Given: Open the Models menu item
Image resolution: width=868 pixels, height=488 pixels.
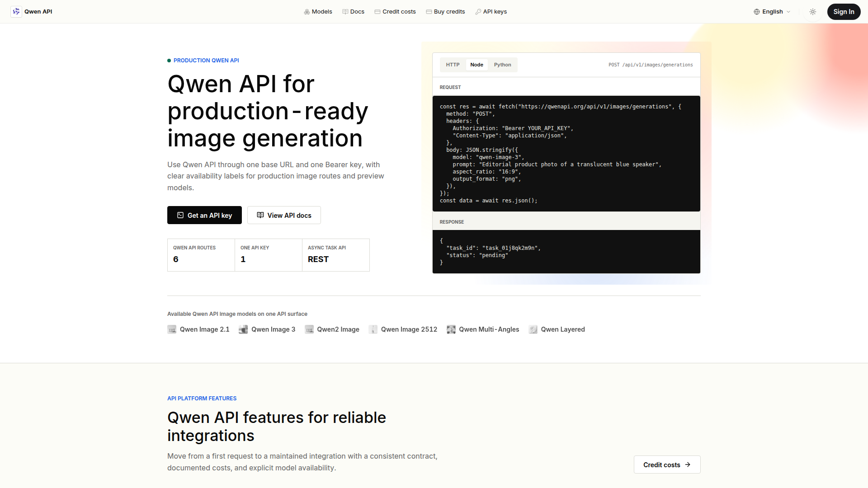Looking at the screenshot, I should pyautogui.click(x=318, y=12).
